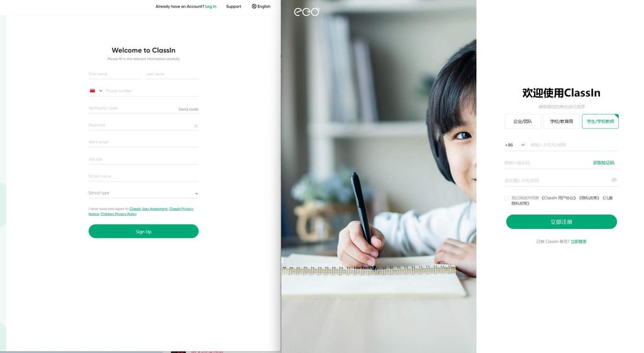Expand the country flag dropdown arrow
Screen dimensions: 644x353
[101, 91]
